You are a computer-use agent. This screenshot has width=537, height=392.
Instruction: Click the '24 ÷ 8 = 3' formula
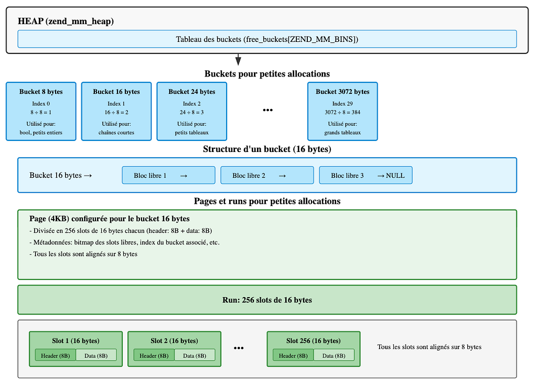[x=192, y=112]
